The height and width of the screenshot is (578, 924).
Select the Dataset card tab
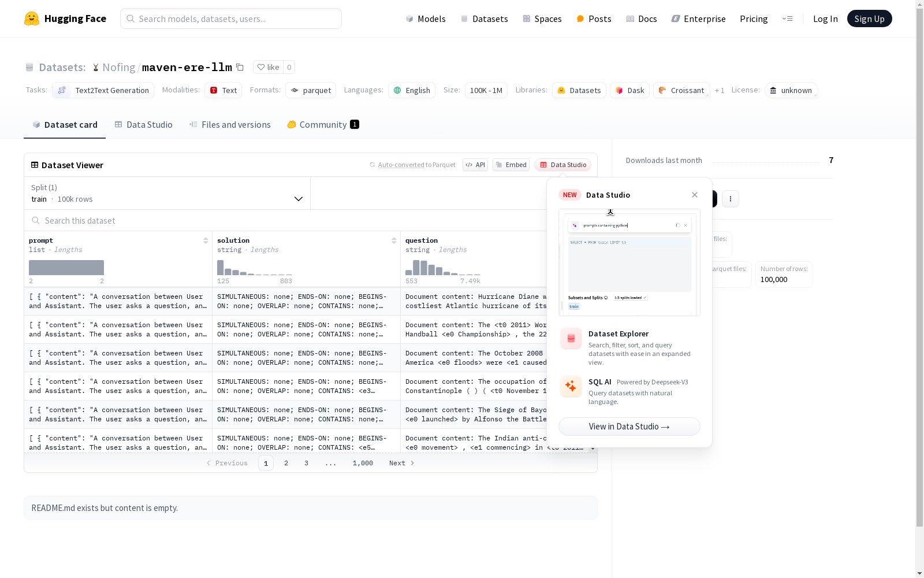[65, 124]
